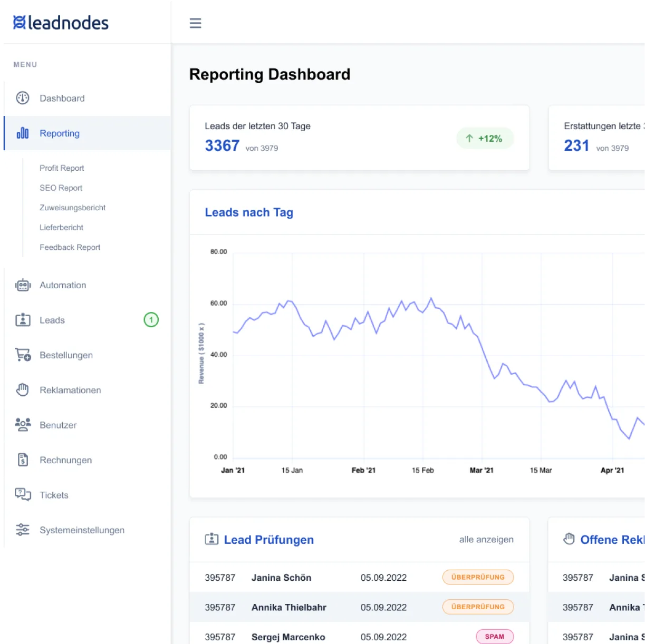Screen dimensions: 645x644
Task: Select the Reporting menu item
Action: (87, 133)
